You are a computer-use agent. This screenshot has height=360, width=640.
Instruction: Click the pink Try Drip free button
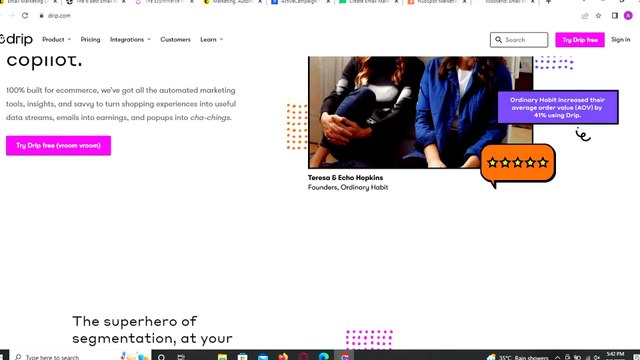(580, 40)
